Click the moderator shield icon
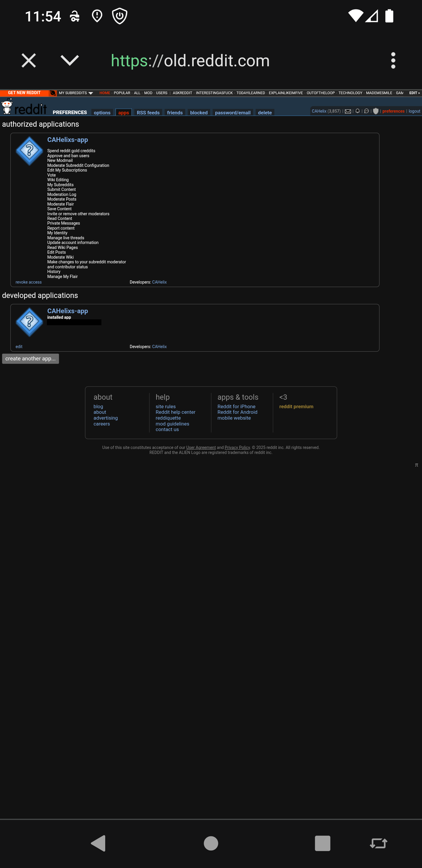The height and width of the screenshot is (868, 422). tap(376, 111)
